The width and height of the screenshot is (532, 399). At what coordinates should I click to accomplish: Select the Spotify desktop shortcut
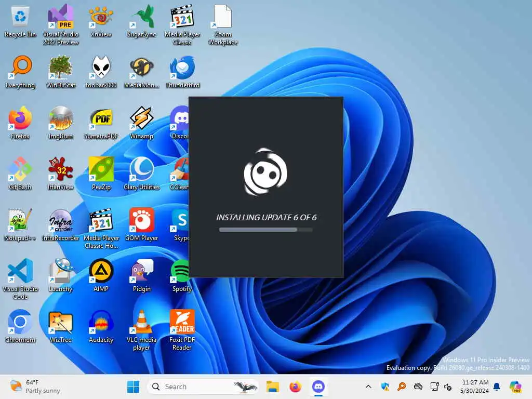180,275
